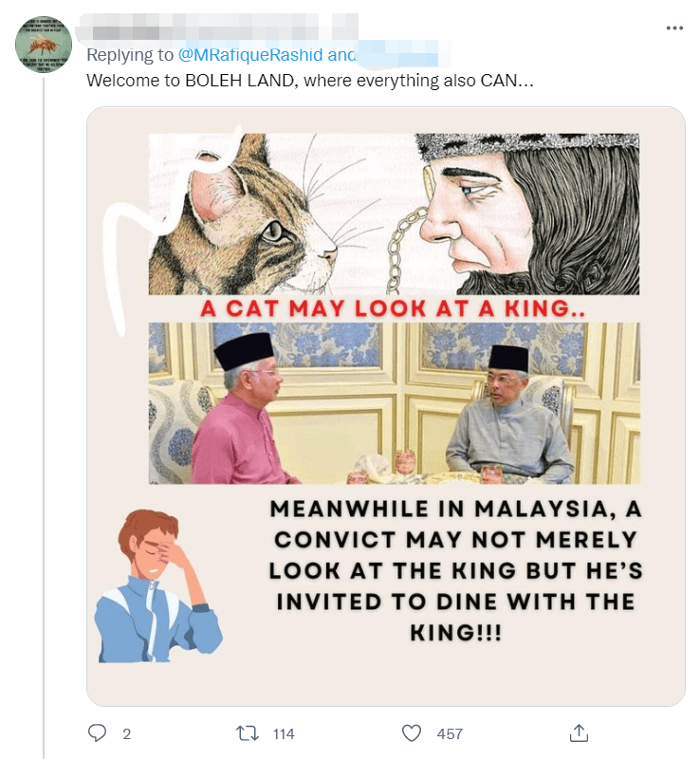Click the "Welcome to BOLEH LAND" tweet text
Screen dimensions: 700x760
coord(309,81)
